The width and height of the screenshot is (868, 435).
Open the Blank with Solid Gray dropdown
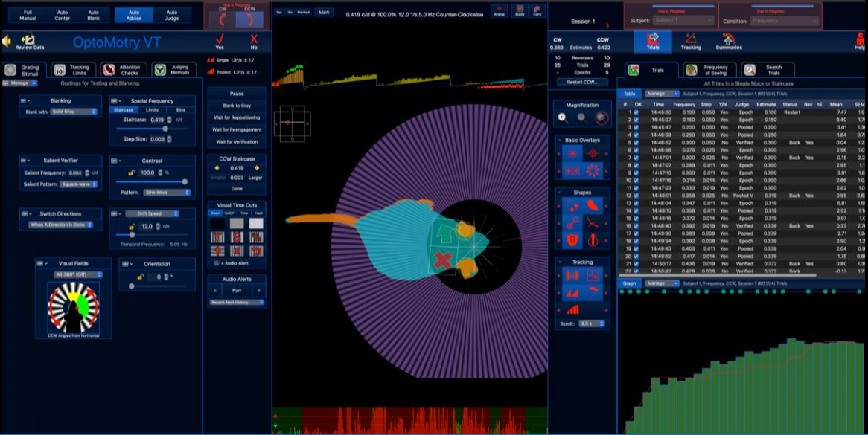click(x=73, y=112)
